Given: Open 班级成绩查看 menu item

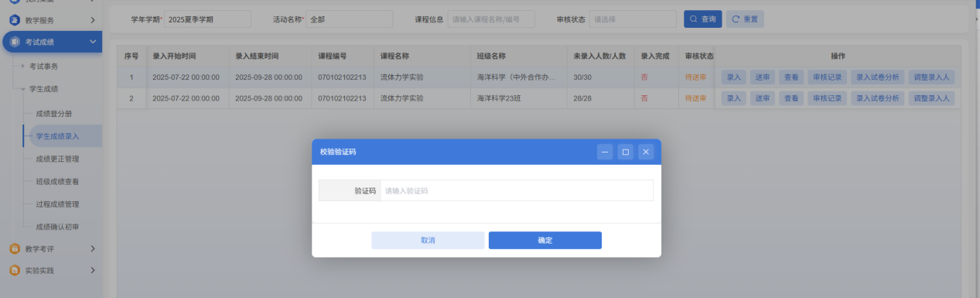Looking at the screenshot, I should (x=59, y=182).
